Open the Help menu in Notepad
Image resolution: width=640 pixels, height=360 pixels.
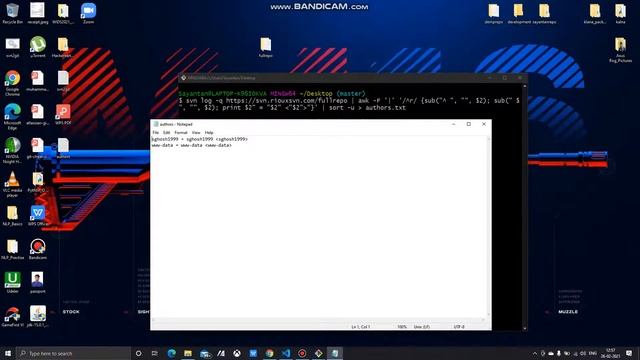(x=209, y=133)
